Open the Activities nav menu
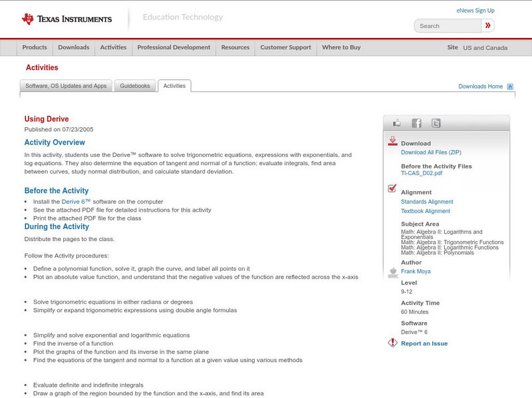 click(113, 47)
